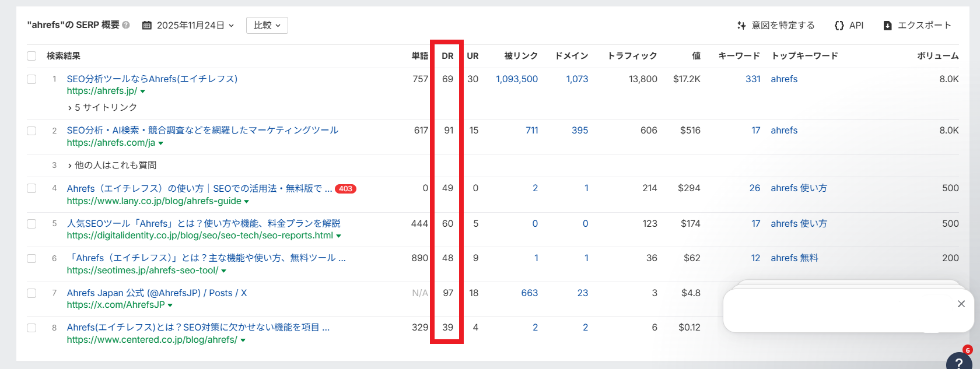This screenshot has width=980, height=369.
Task: Check the box for result 5 digitalidentity.co.jp
Action: tap(32, 223)
